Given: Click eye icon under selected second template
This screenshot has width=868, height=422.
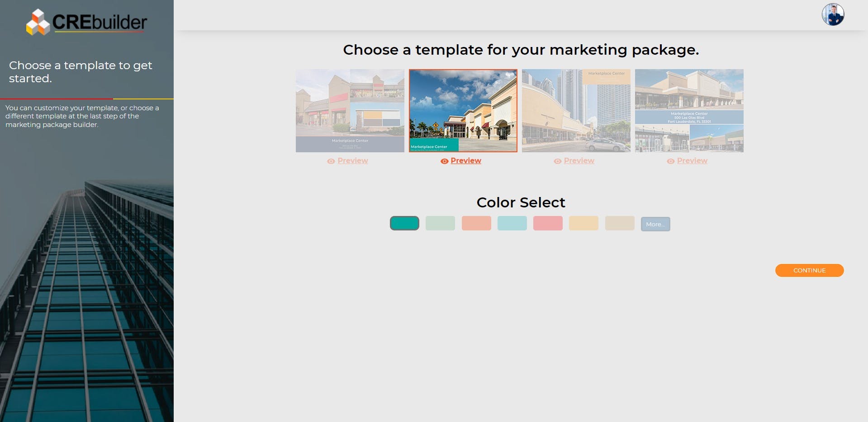Looking at the screenshot, I should pyautogui.click(x=444, y=161).
